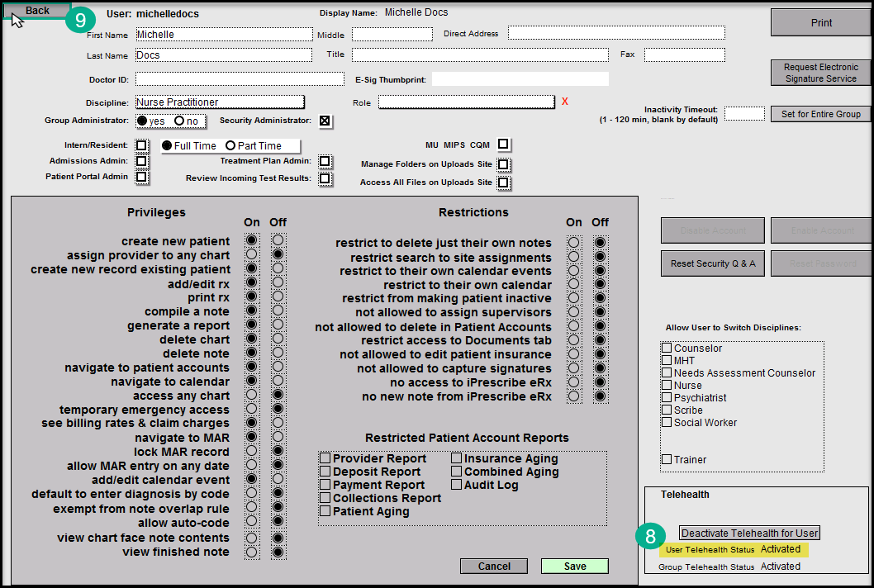Toggle the Security Administrator checkbox
Viewport: 874px width, 588px height.
tap(325, 121)
